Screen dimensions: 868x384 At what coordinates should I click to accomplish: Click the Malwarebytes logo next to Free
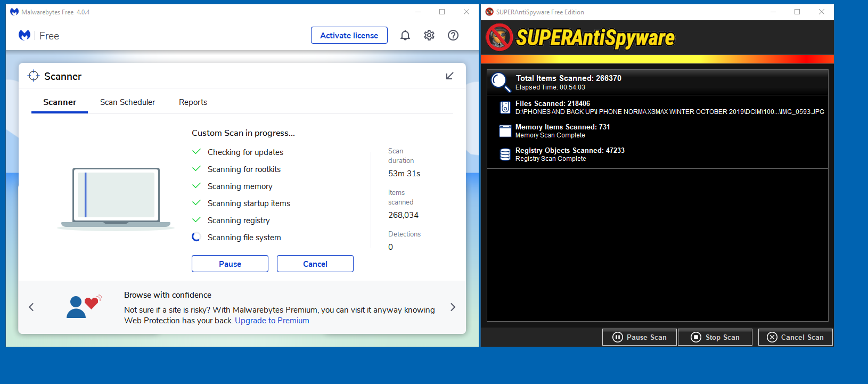click(24, 35)
